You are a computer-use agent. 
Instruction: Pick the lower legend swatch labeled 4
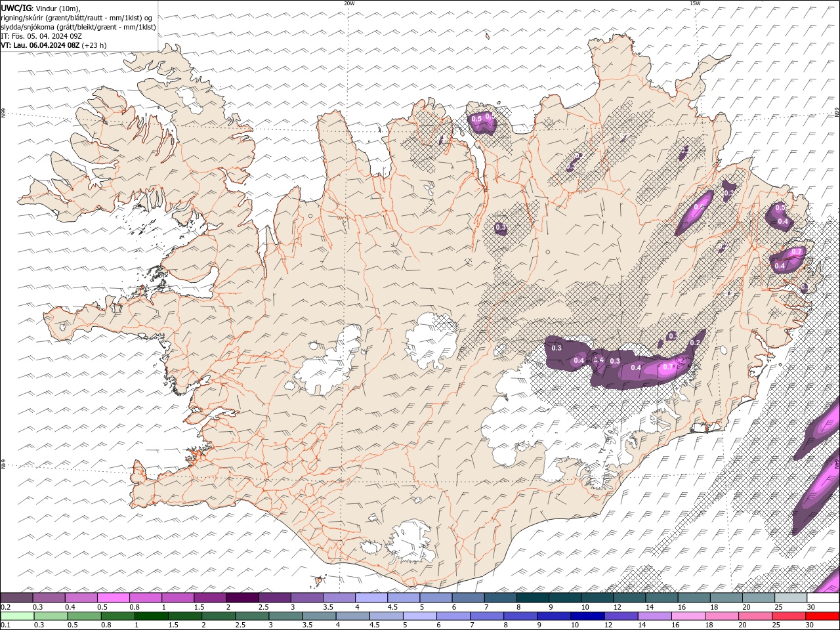pos(352,616)
